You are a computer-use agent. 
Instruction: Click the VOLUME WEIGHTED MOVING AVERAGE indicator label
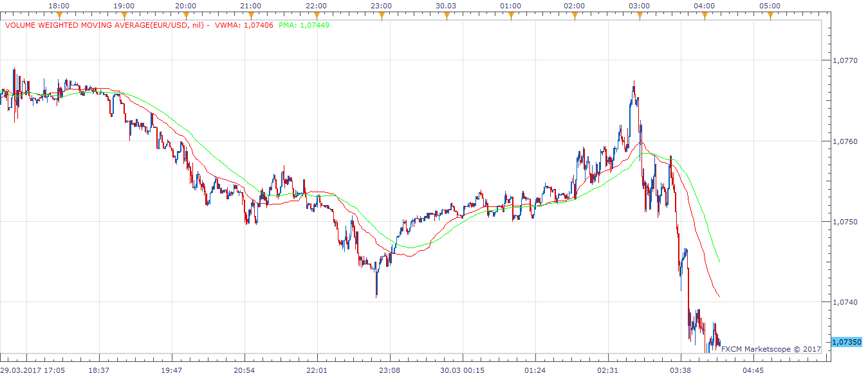coord(106,26)
